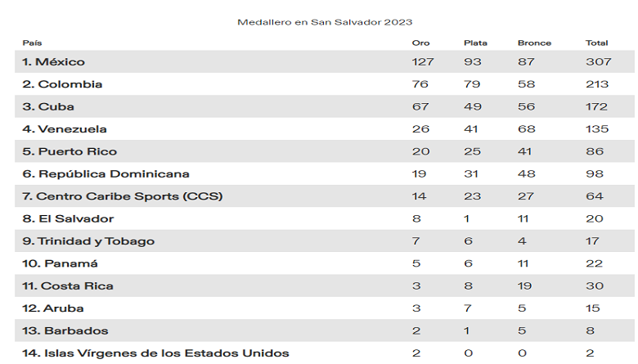Click the "10. Panamá" country name
The width and height of the screenshot is (638, 364).
tap(60, 263)
